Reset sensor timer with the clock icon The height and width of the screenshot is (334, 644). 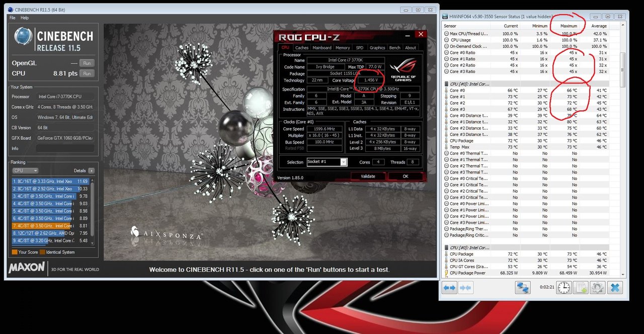click(x=564, y=288)
